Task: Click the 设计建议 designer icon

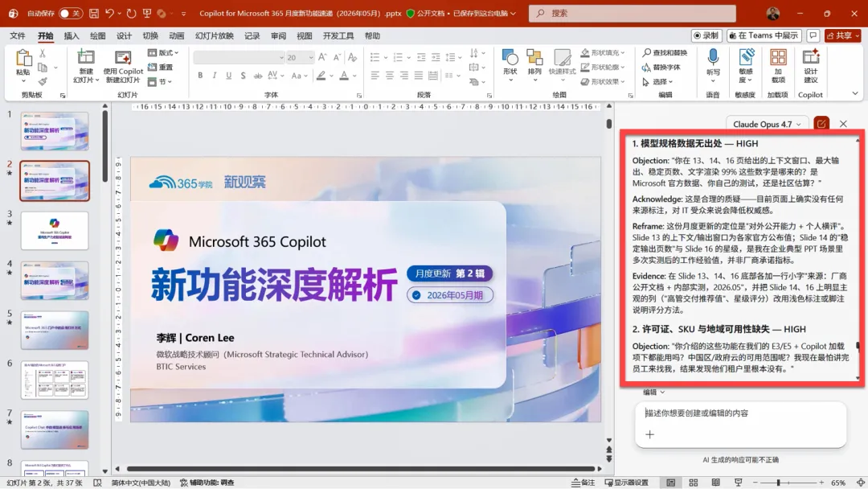Action: tap(810, 58)
